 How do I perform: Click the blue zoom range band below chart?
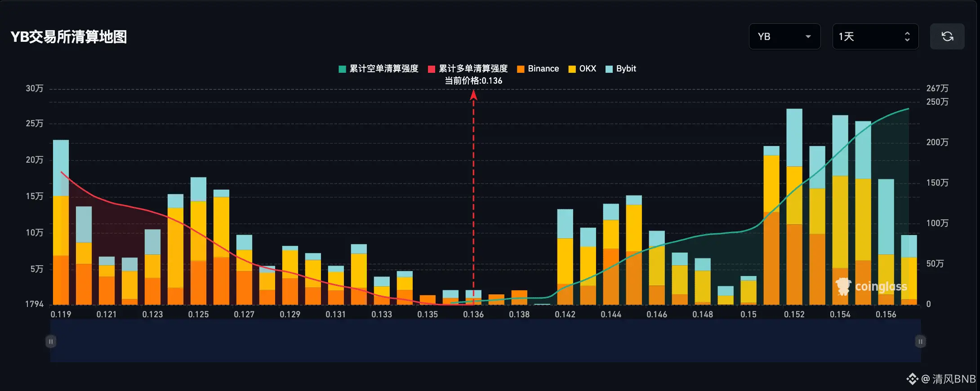486,341
